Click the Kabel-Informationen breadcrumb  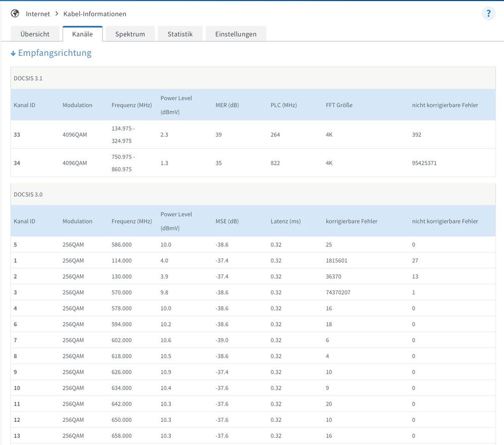[95, 14]
